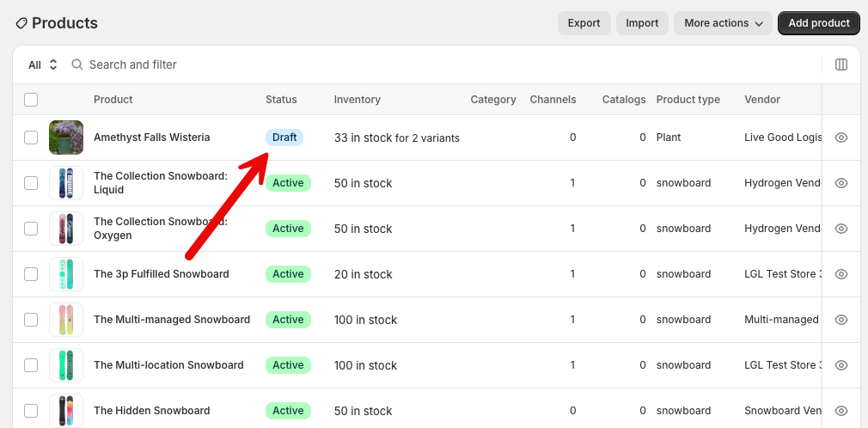
Task: Click the 'Snowboard Ven' vendor cell
Action: pos(783,410)
